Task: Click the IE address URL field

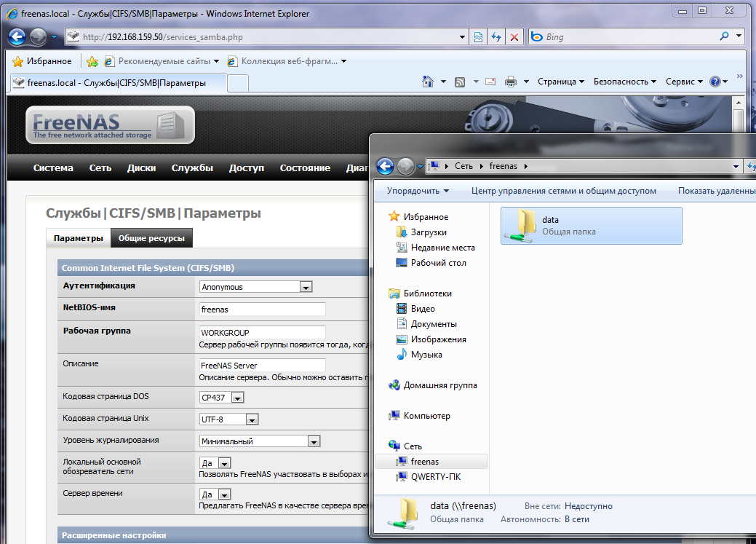Action: pyautogui.click(x=268, y=36)
